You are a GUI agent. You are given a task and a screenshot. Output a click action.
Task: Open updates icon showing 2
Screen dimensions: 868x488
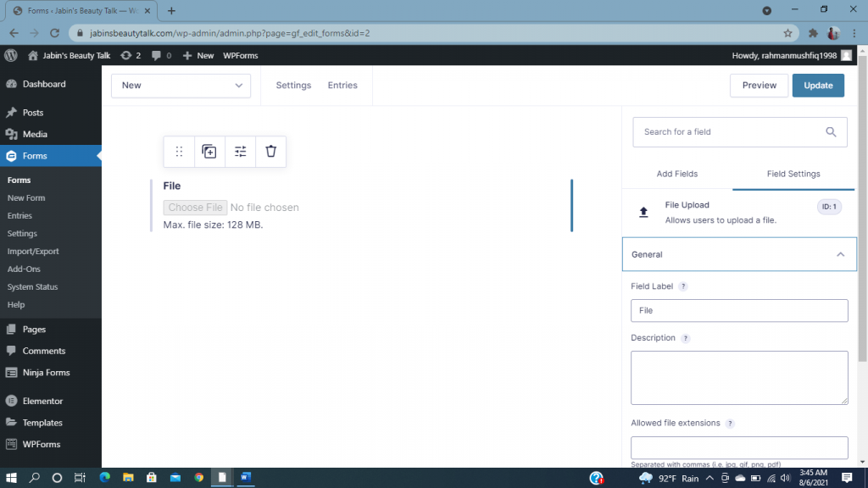[131, 55]
